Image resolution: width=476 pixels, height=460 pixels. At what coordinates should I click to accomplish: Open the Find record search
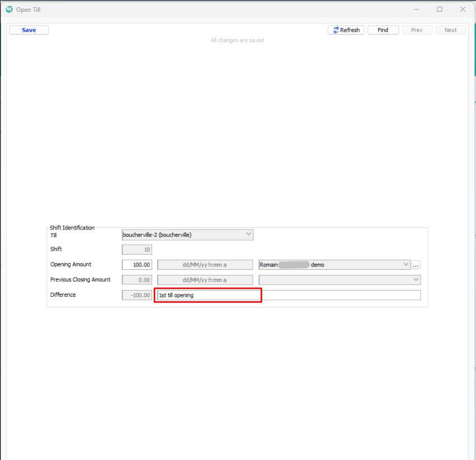pos(383,30)
